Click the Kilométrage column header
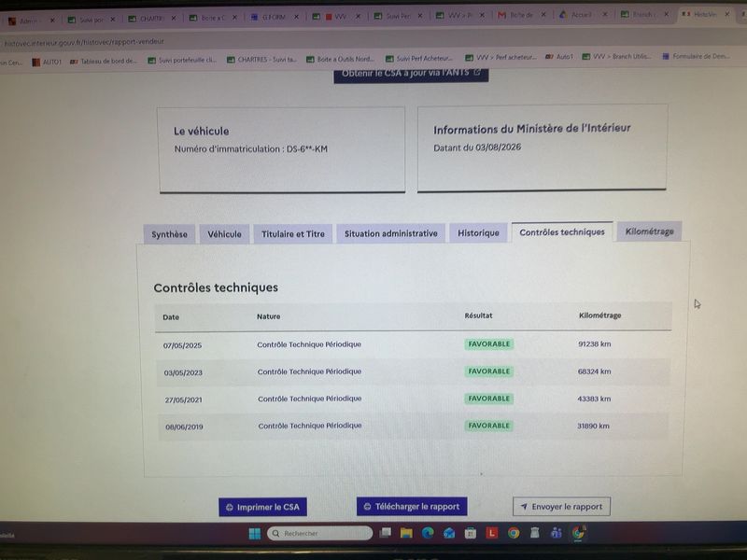The height and width of the screenshot is (560, 747). click(599, 315)
